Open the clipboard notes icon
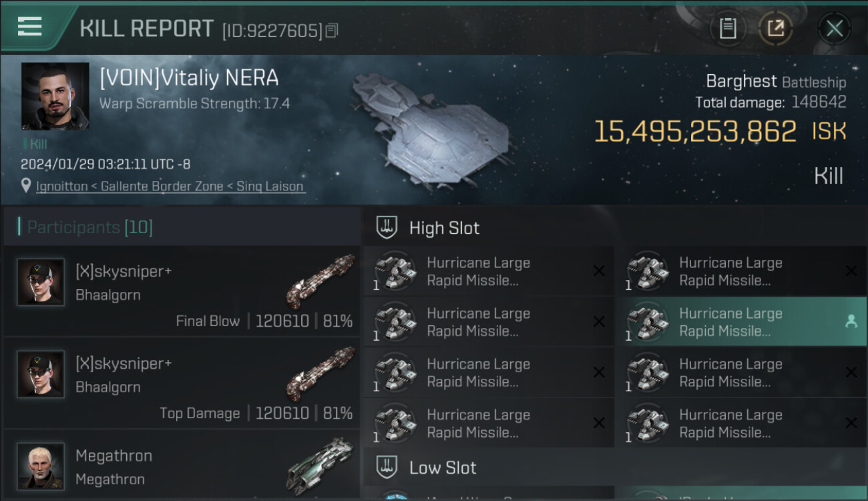 pos(728,28)
